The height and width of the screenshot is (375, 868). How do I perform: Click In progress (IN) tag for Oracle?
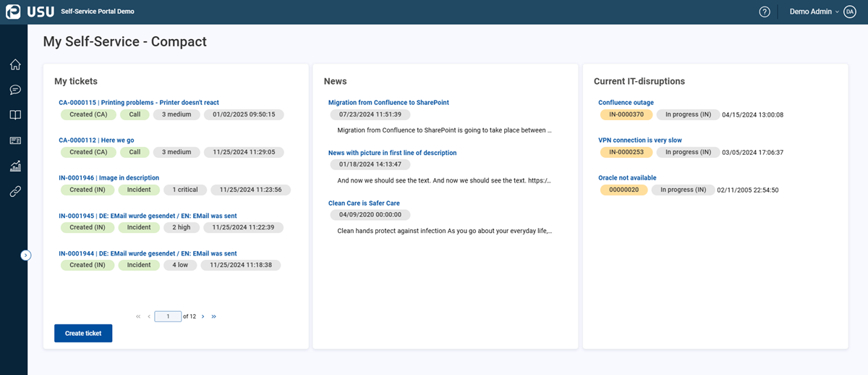[x=683, y=190]
